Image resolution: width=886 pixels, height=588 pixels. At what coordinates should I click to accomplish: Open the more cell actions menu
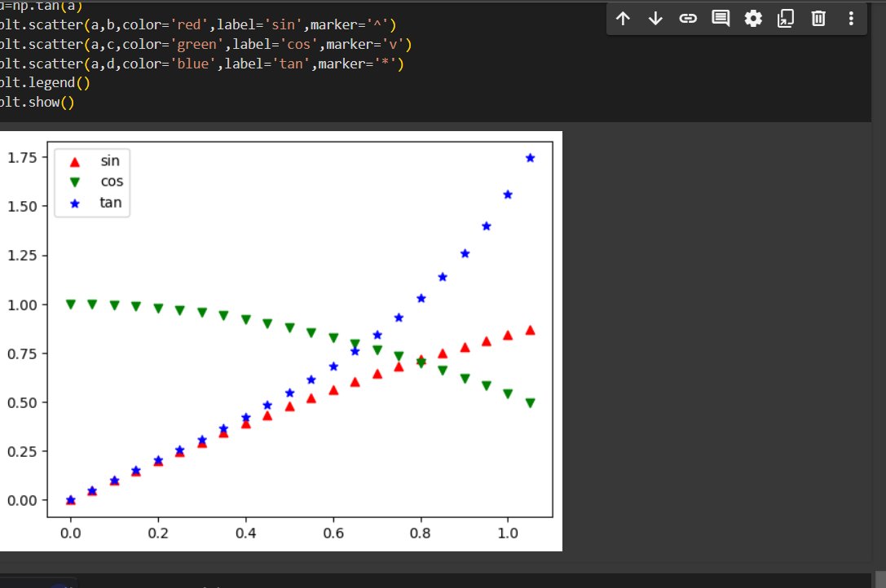pos(850,18)
